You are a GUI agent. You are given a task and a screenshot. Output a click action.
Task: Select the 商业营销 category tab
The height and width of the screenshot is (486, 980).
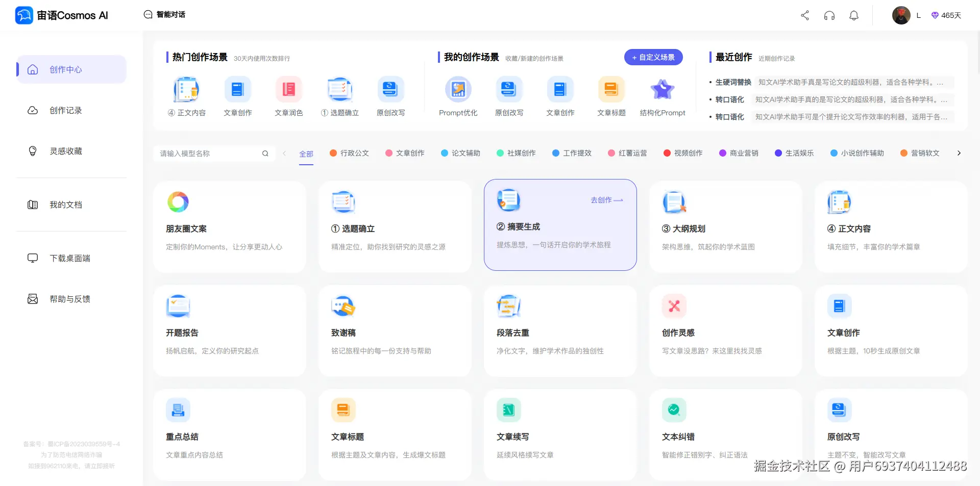click(x=739, y=153)
